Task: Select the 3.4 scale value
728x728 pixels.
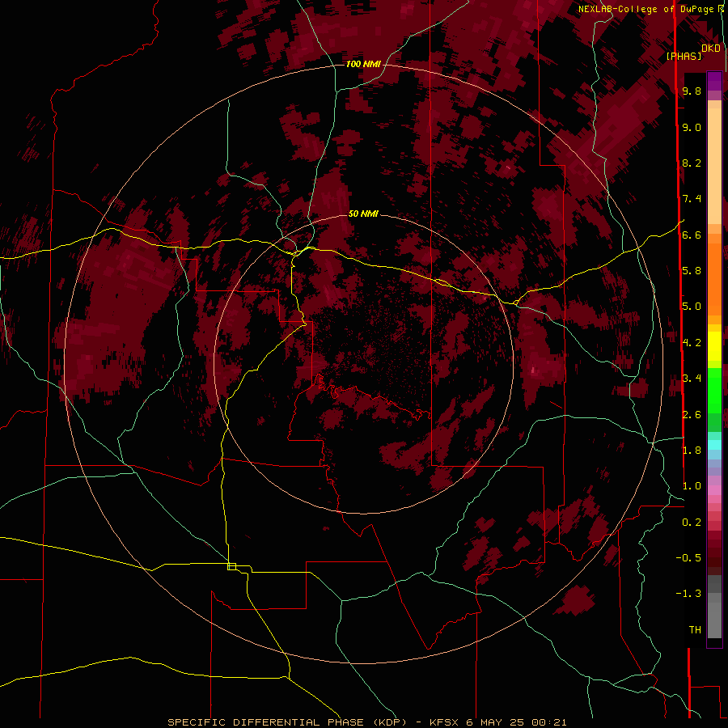Action: click(692, 378)
